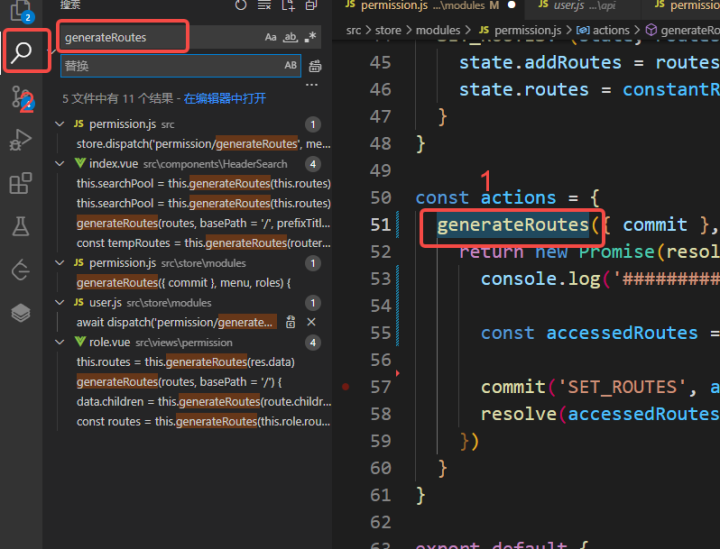Click the Vue icon of index.vue result
Screen dimensions: 720x549
79,163
